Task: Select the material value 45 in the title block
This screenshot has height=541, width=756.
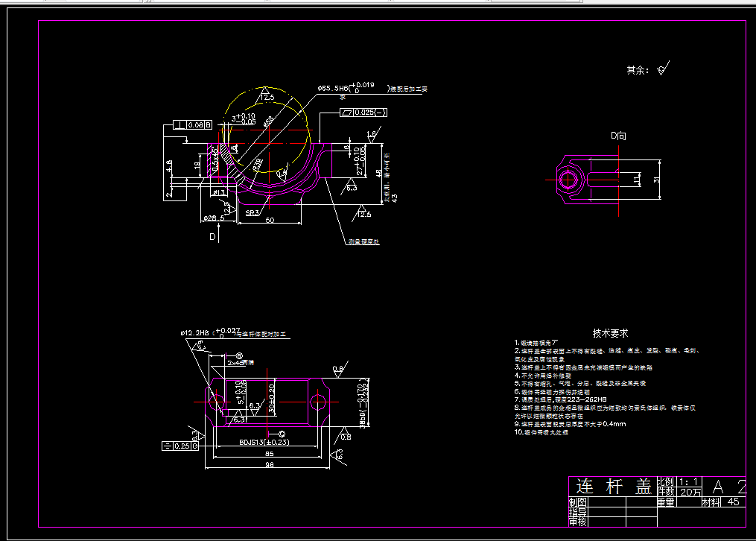Action: click(734, 502)
